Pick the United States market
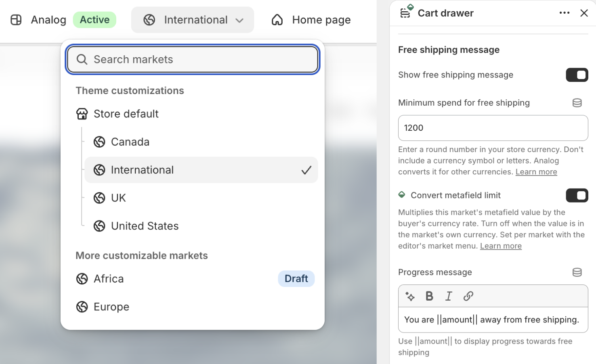The width and height of the screenshot is (596, 364). (201, 226)
